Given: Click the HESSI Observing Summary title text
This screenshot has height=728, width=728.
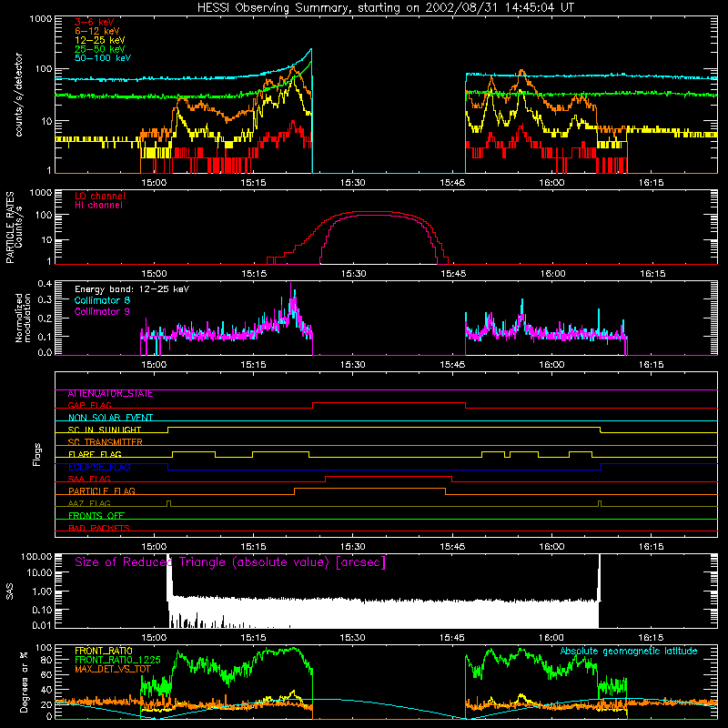Looking at the screenshot, I should point(385,8).
